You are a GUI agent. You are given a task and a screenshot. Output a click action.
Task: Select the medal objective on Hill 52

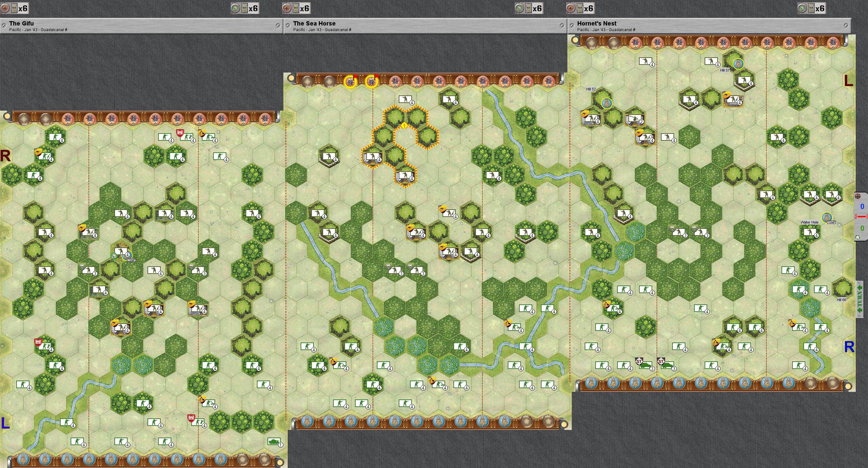coord(607,103)
